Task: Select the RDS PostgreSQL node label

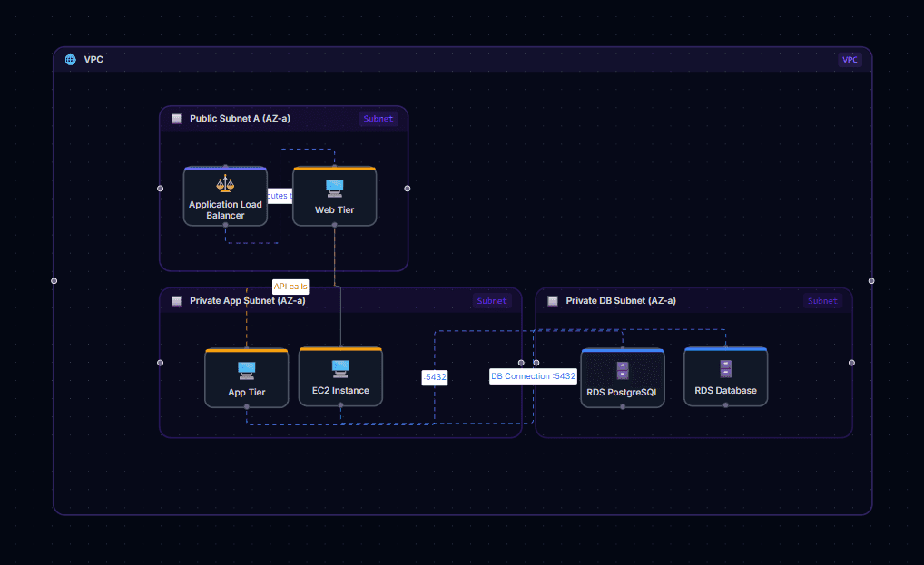Action: 623,393
